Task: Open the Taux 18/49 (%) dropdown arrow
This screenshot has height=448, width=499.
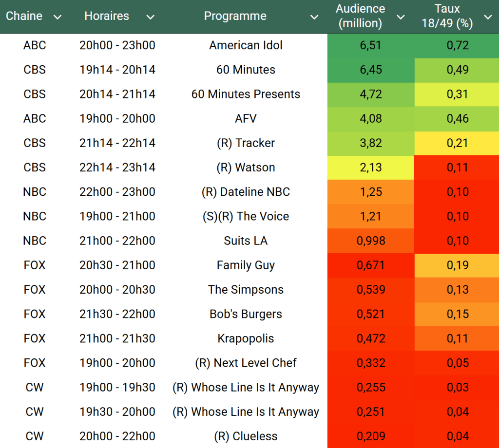Action: click(x=488, y=17)
